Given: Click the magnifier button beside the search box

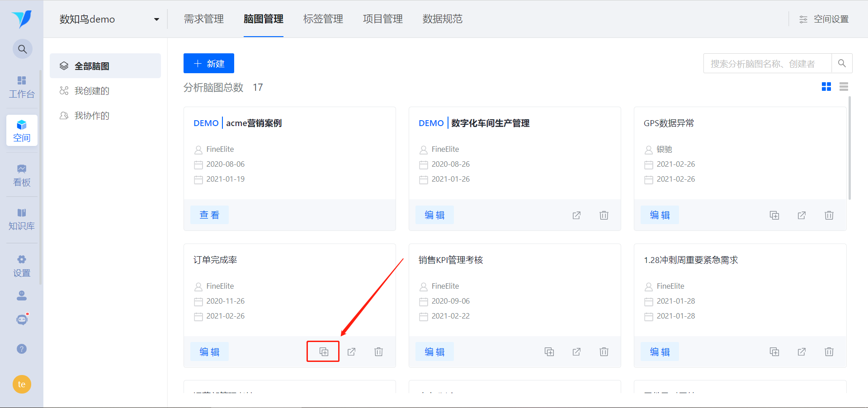Looking at the screenshot, I should pyautogui.click(x=842, y=63).
